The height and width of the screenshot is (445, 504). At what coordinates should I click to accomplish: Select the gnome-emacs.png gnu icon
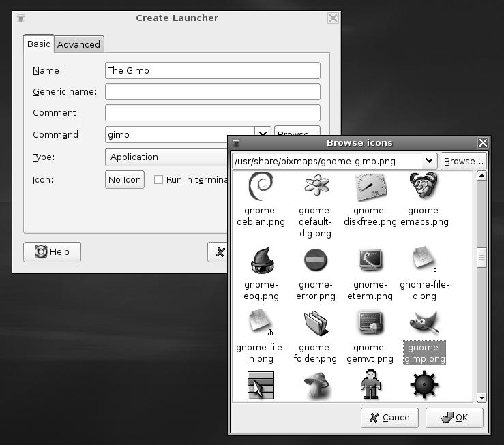coord(424,187)
